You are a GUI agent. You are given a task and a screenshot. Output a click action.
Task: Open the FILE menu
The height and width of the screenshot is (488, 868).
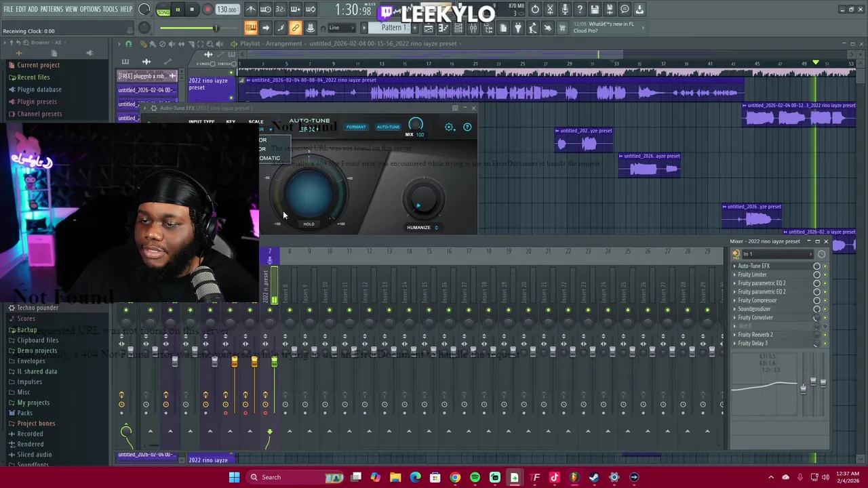tap(8, 9)
